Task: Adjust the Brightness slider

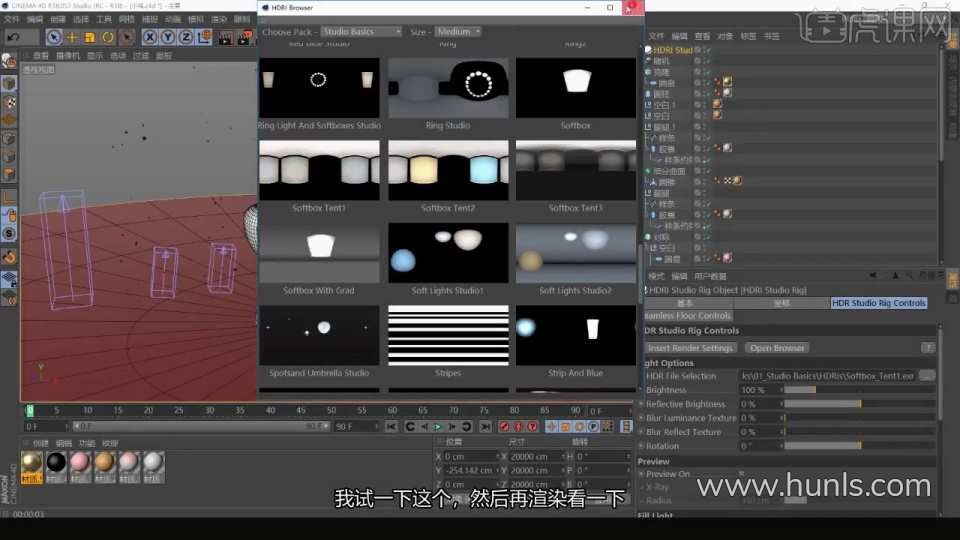Action: pyautogui.click(x=860, y=390)
